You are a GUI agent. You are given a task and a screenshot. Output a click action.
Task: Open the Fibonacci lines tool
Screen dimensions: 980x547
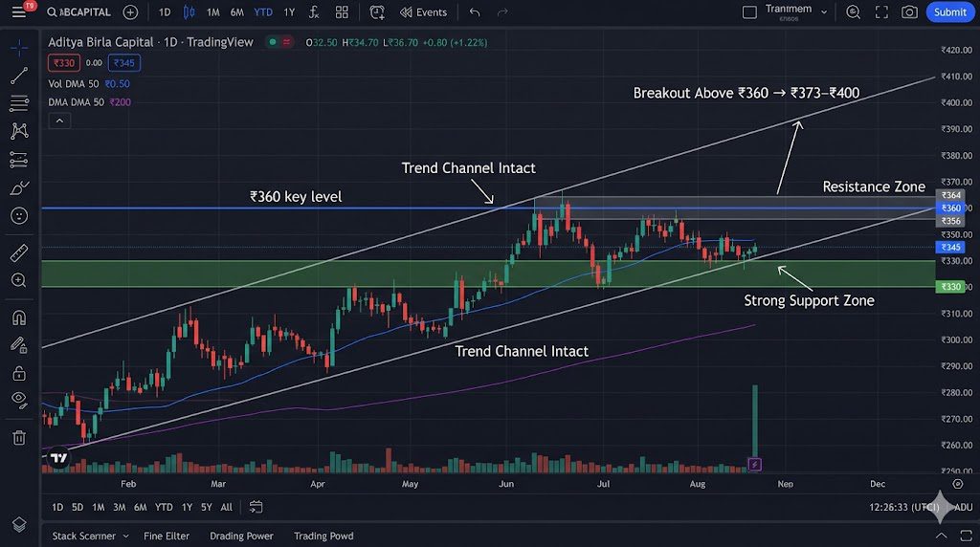19,103
